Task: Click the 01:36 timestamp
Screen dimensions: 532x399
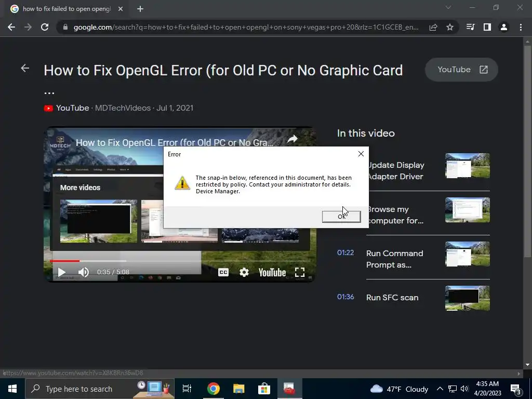Action: point(345,297)
